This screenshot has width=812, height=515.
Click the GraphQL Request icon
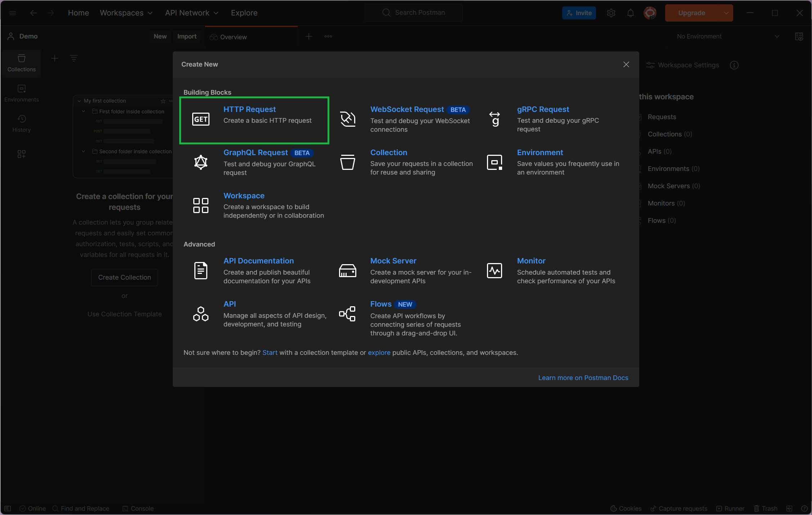click(x=201, y=162)
